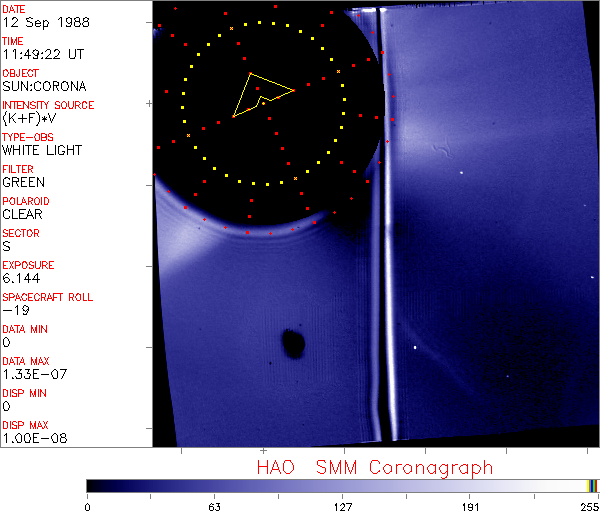Click the colorbar tick label "63"
This screenshot has height=512, width=600.
(214, 505)
